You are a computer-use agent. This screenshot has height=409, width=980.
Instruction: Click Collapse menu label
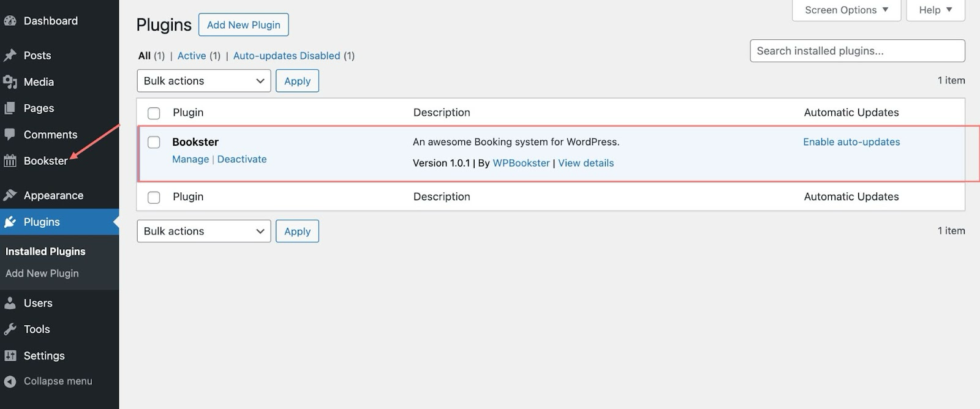click(x=58, y=381)
